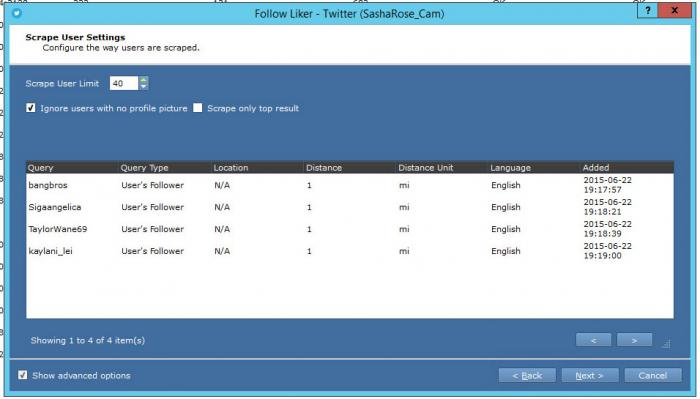
Task: Click the Twitter bird icon in title bar
Action: (17, 13)
